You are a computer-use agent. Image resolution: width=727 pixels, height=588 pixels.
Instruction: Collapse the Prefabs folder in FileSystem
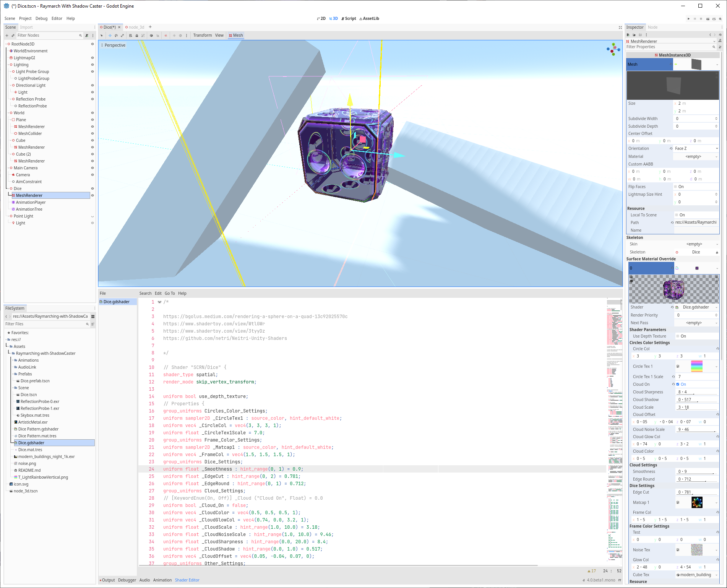point(13,374)
